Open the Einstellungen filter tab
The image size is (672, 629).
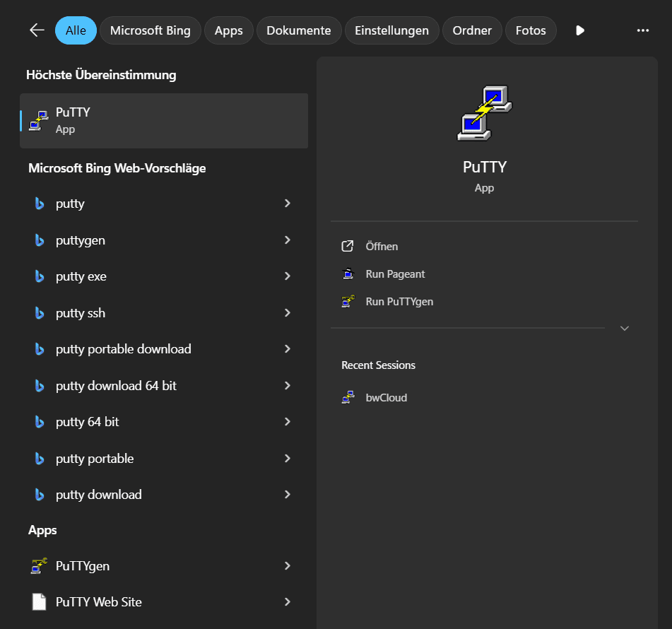391,30
